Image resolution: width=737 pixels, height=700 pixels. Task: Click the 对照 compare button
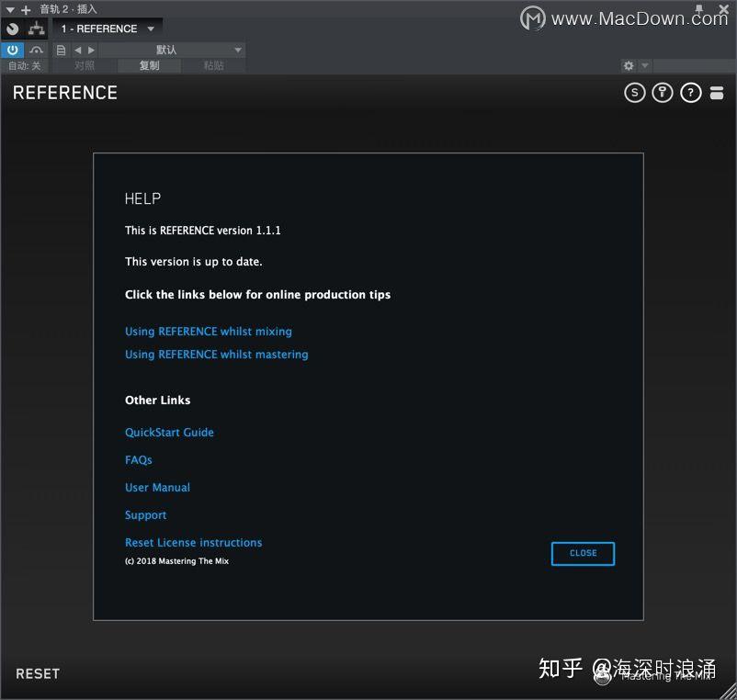[x=85, y=66]
